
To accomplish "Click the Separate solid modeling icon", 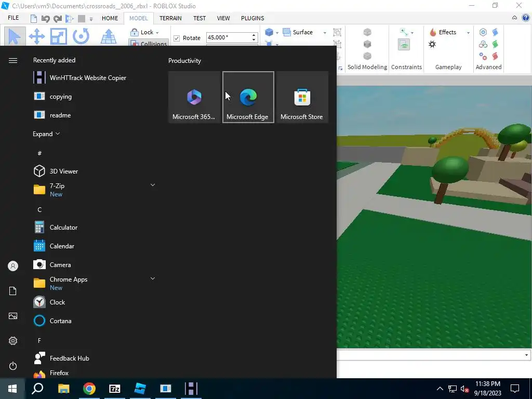I will click(367, 56).
